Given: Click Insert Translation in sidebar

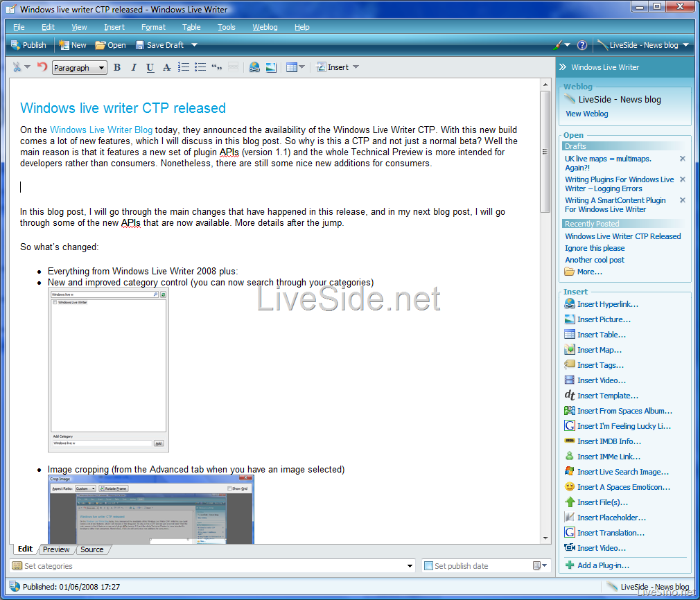Looking at the screenshot, I should click(604, 533).
